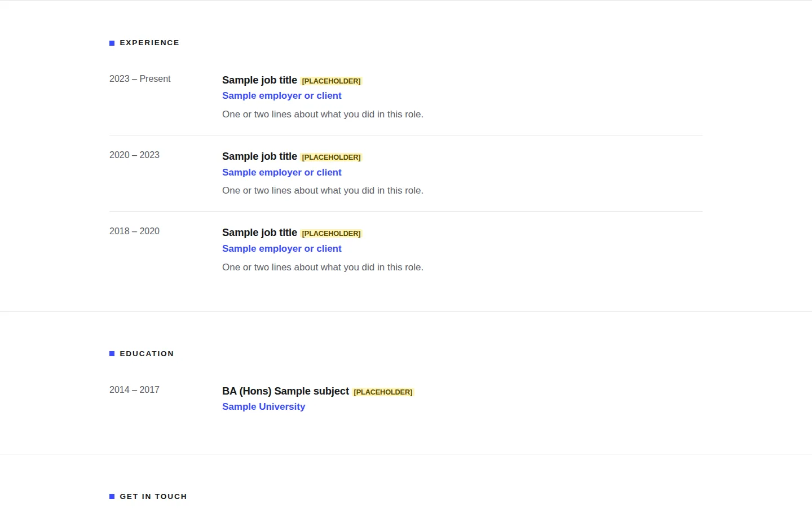The height and width of the screenshot is (508, 812).
Task: Open Sample employer link under 2020 – 2023
Action: [x=282, y=172]
